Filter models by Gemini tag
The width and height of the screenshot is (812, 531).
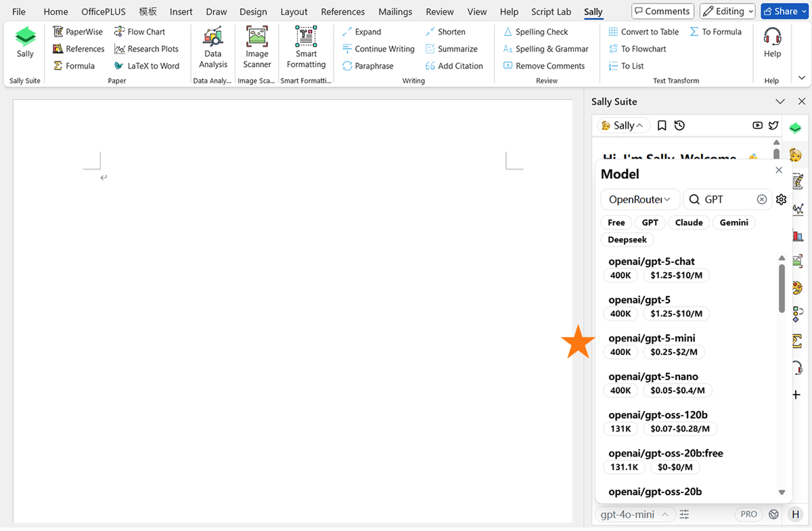coord(734,222)
